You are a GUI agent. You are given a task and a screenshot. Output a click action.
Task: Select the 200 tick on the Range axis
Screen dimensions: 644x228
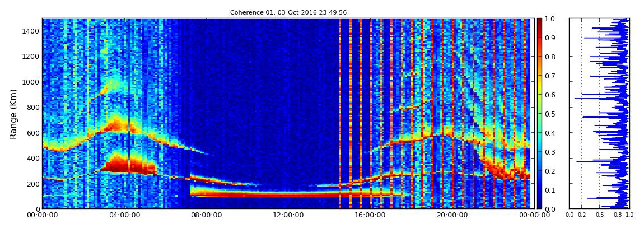[32, 184]
